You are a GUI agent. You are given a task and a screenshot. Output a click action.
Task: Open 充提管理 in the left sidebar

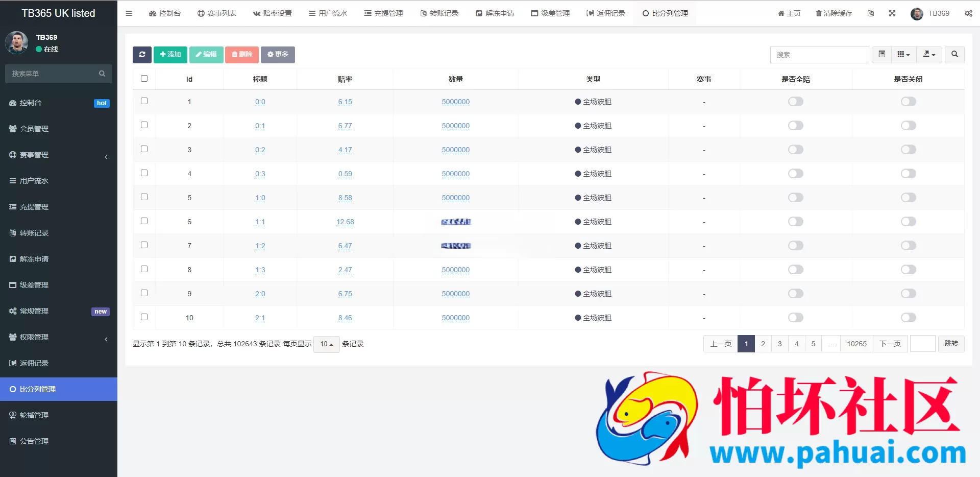pos(59,207)
